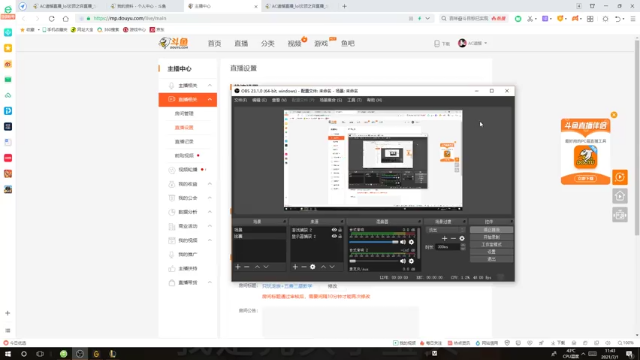Move the selected source down in OBS

(332, 267)
